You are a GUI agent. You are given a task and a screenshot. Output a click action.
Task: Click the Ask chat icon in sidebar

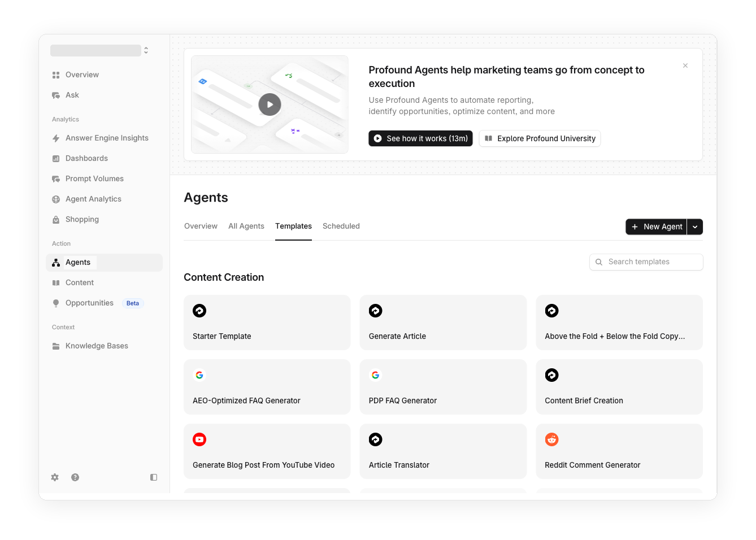click(x=56, y=95)
